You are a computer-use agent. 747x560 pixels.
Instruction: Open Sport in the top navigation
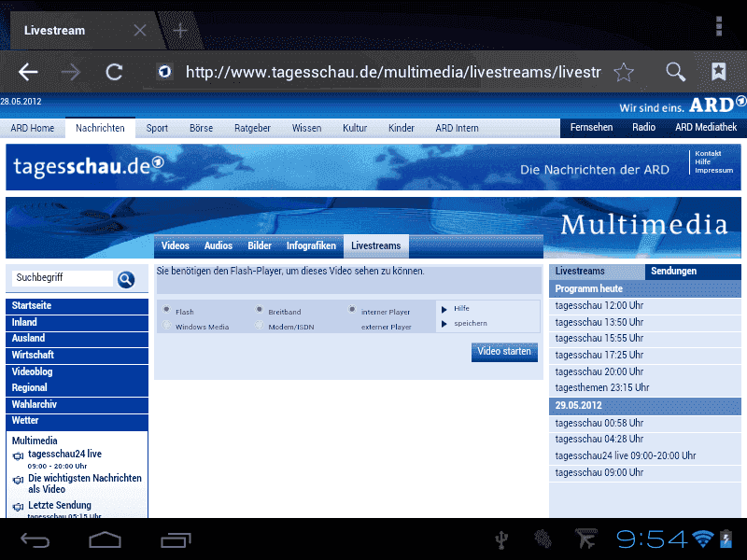(157, 128)
